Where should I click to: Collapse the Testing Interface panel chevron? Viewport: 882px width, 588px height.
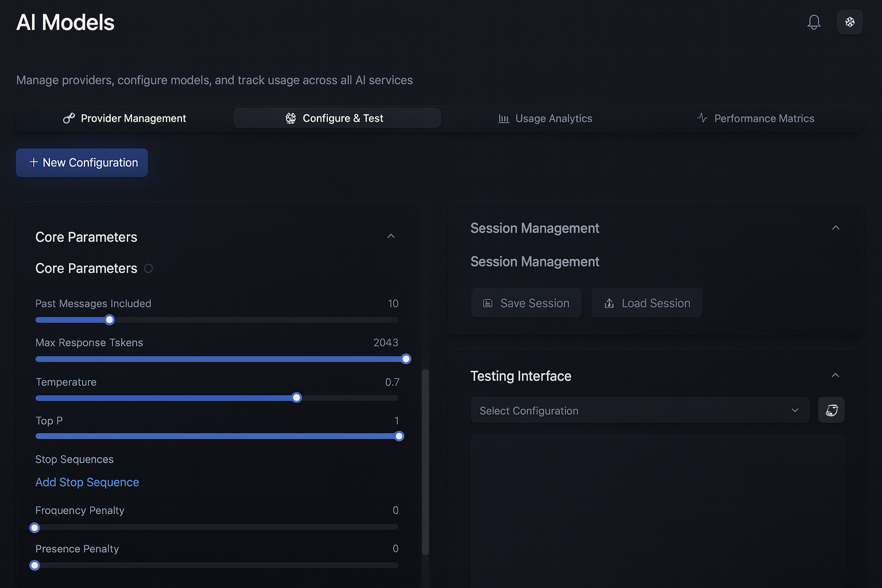tap(835, 376)
